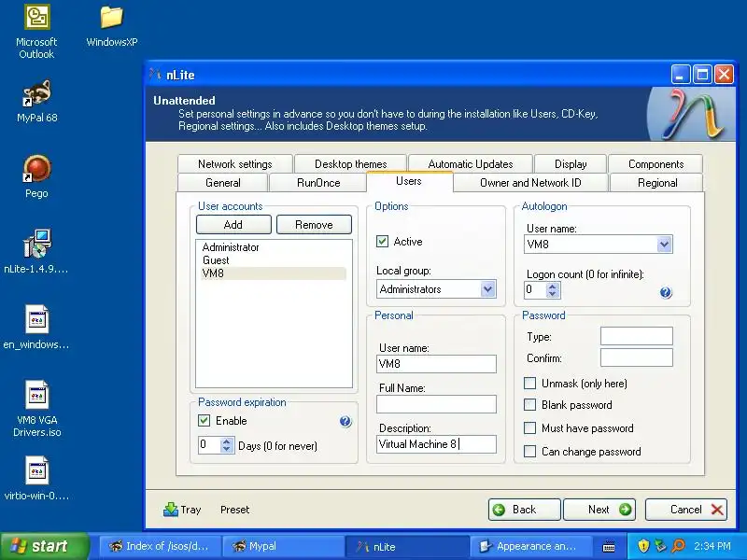Select the Pego desktop shortcut
747x560 pixels.
(36, 176)
